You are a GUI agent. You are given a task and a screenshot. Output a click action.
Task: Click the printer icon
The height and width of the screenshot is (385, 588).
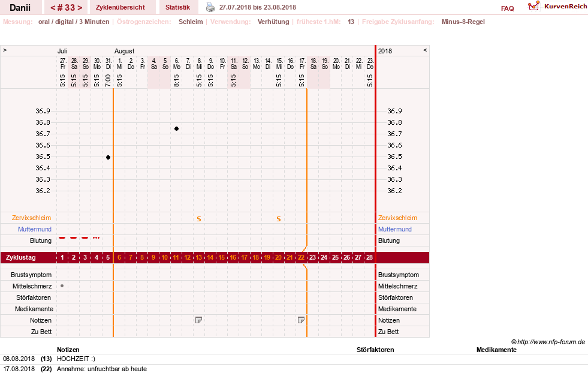(x=210, y=8)
